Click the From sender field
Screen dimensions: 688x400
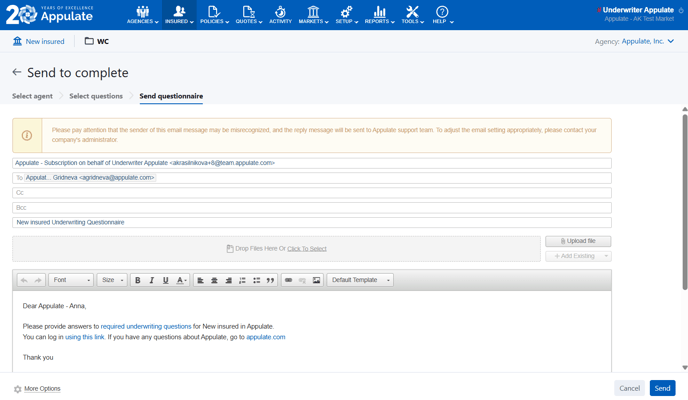312,163
